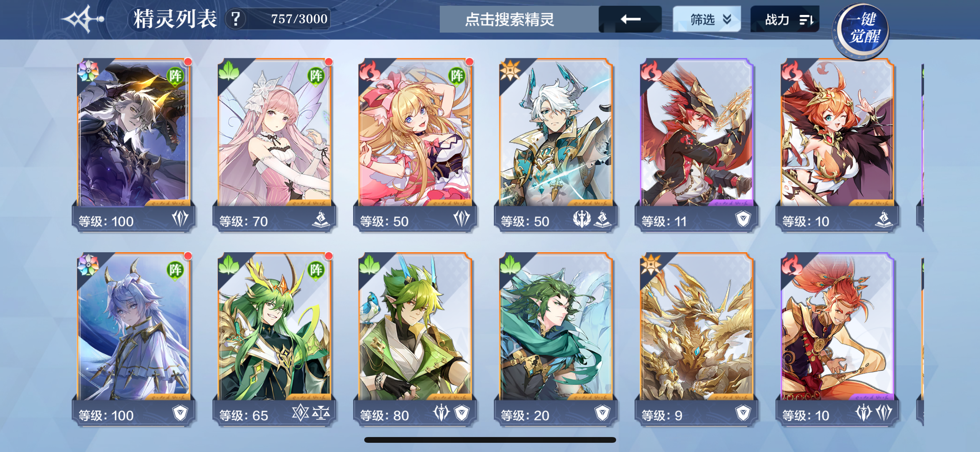This screenshot has height=452, width=980.
Task: Click shield class icon on level 11 card
Action: [743, 219]
